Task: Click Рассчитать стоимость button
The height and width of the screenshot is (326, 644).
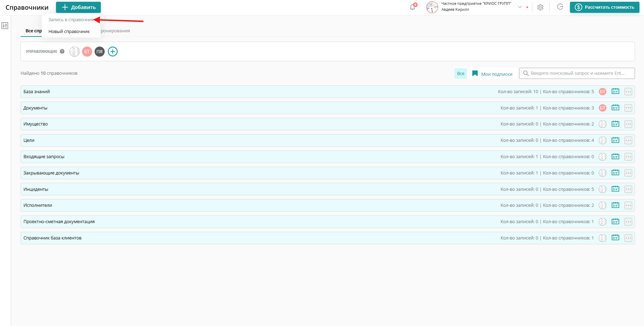Action: tap(605, 7)
